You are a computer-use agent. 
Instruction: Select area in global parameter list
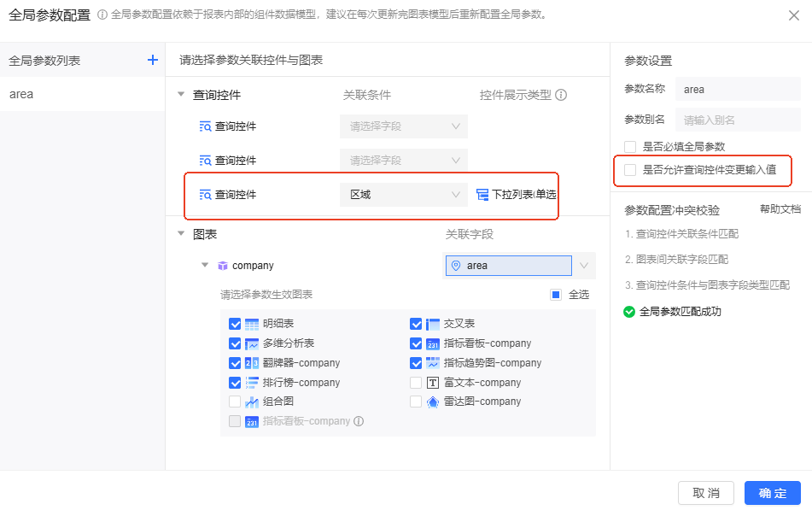(x=21, y=94)
